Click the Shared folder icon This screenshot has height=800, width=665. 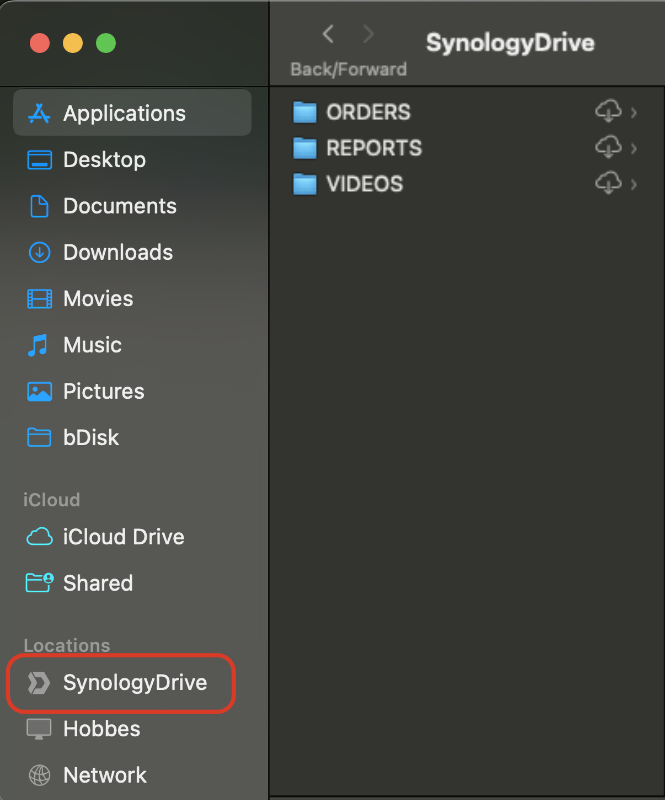click(x=39, y=583)
